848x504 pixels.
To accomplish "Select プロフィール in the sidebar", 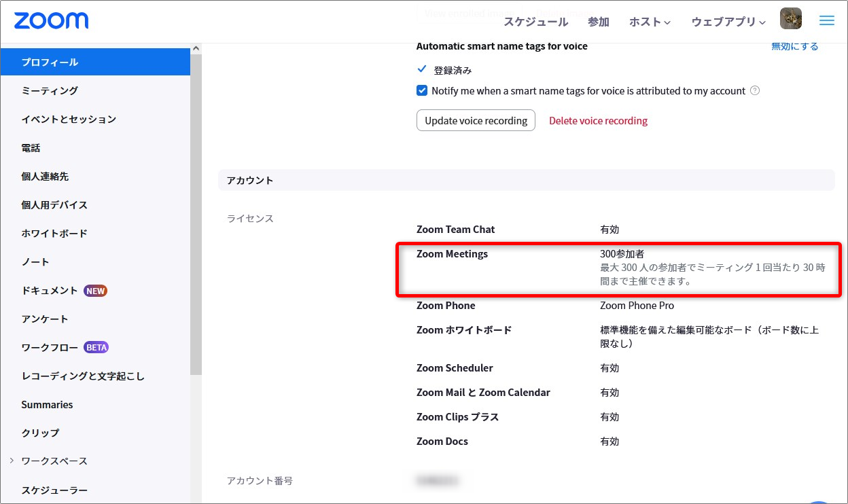I will coord(95,62).
